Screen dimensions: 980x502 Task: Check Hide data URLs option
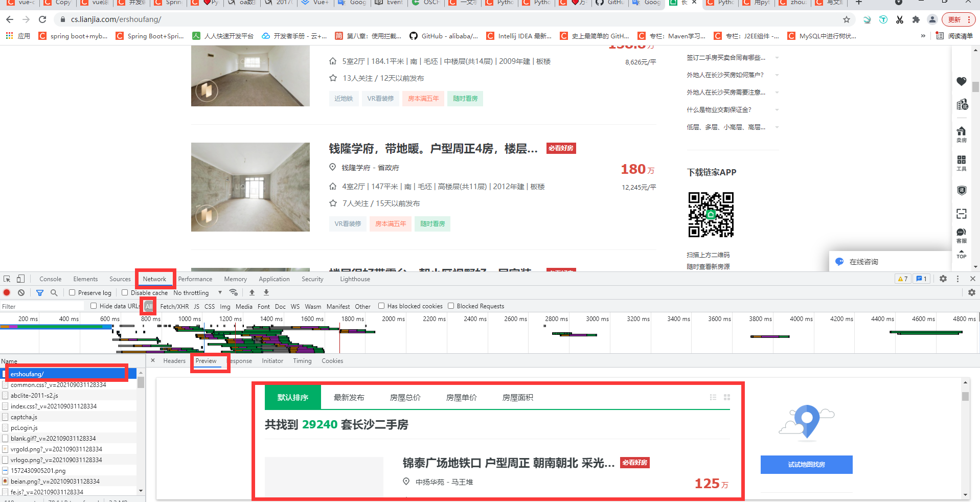pos(94,306)
